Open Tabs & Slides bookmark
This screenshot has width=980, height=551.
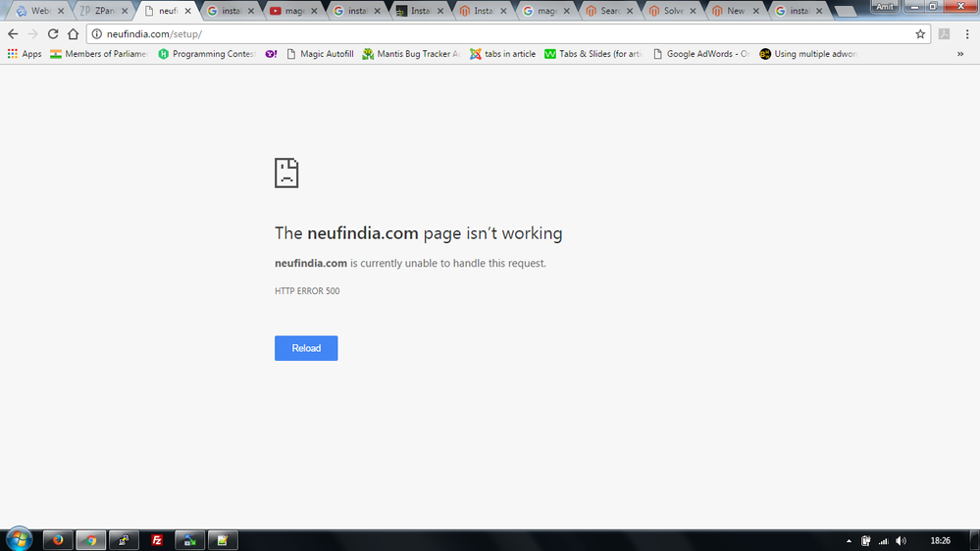coord(593,54)
